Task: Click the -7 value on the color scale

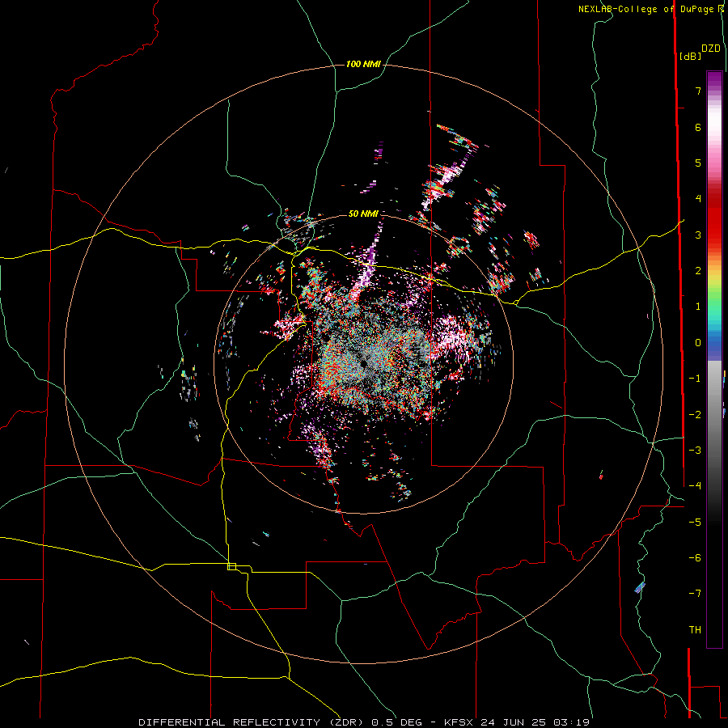Action: (695, 594)
